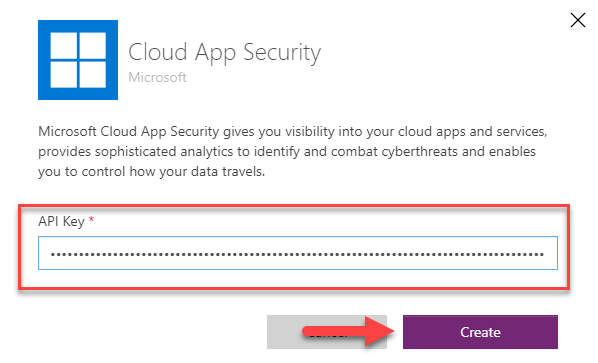Viewport: 598px width, 363px height.
Task: Click the masked dots of the API key
Action: 297,254
